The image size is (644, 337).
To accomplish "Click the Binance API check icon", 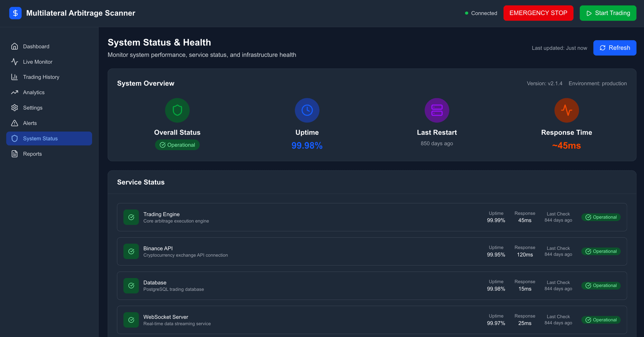I will pyautogui.click(x=131, y=251).
